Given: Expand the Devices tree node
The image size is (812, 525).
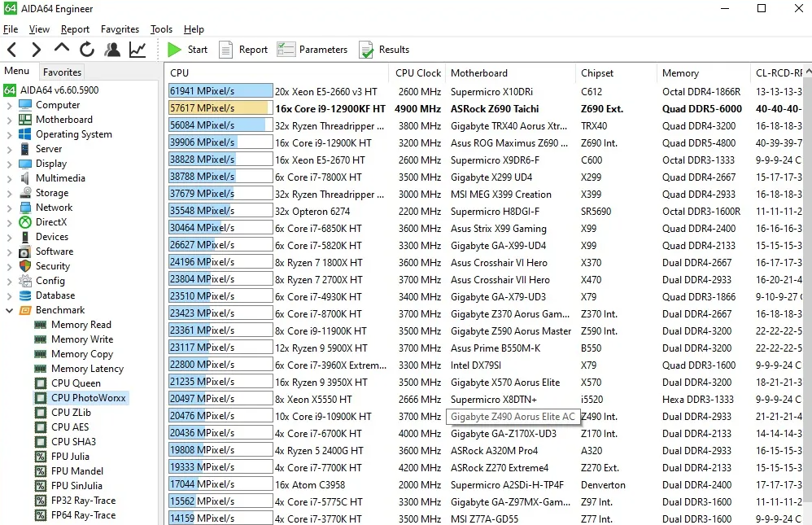Looking at the screenshot, I should coord(9,237).
